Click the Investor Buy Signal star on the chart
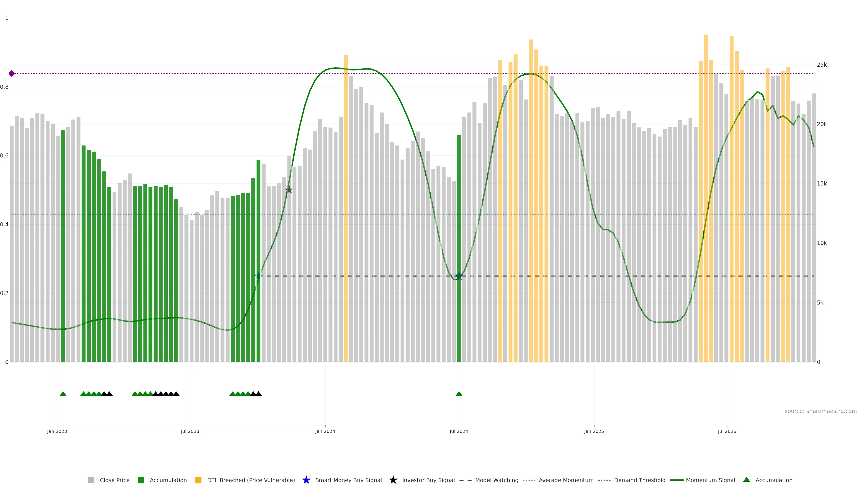The image size is (868, 488). [x=289, y=190]
